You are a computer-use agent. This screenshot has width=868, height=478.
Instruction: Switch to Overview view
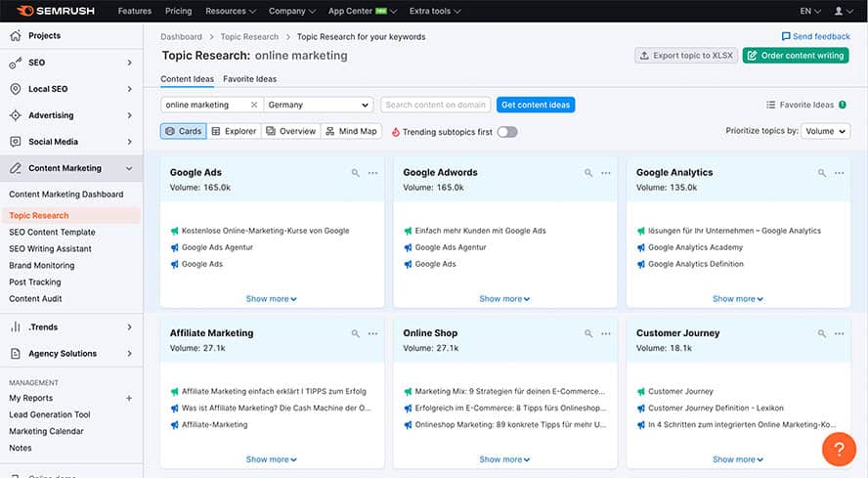[291, 131]
